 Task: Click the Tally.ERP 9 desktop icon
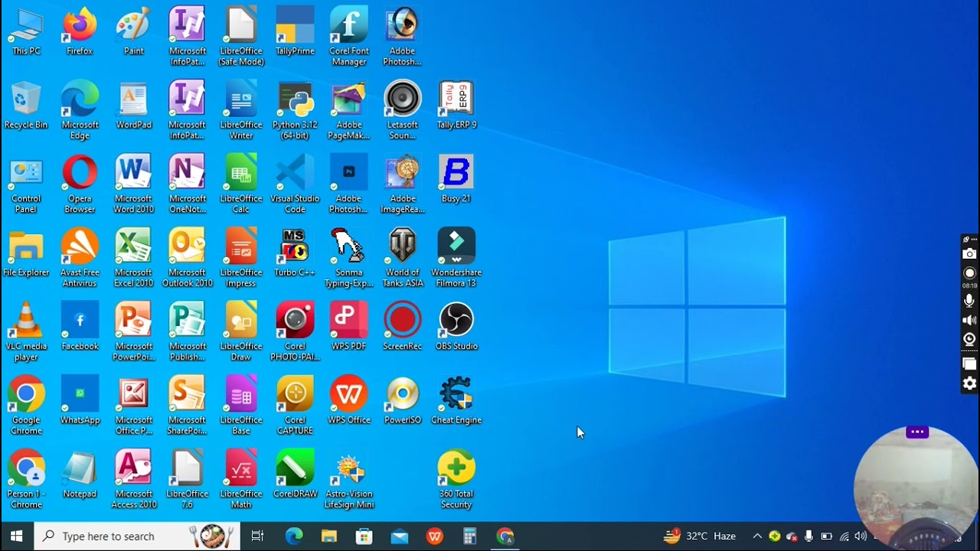pos(456,106)
